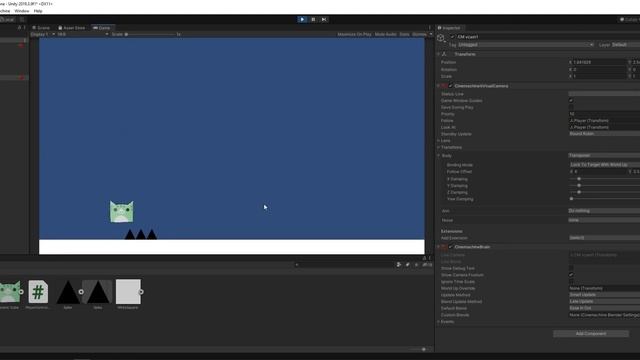Viewport: 640px width, 360px height.
Task: Click the Follow Offset X field
Action: [x=601, y=172]
